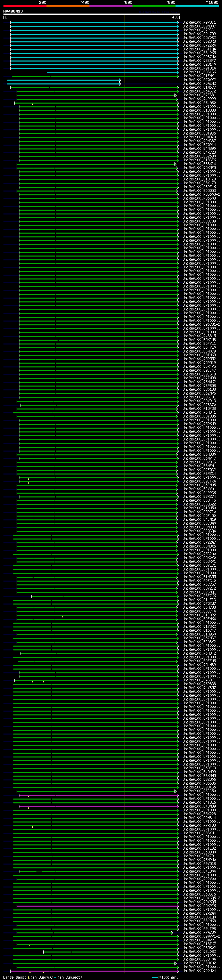Click the magenta alignment bar for B4DNB9

pos(99,807)
